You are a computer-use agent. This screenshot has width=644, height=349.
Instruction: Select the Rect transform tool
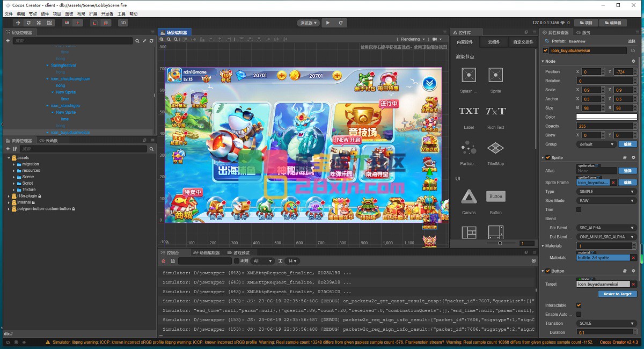[x=49, y=23]
